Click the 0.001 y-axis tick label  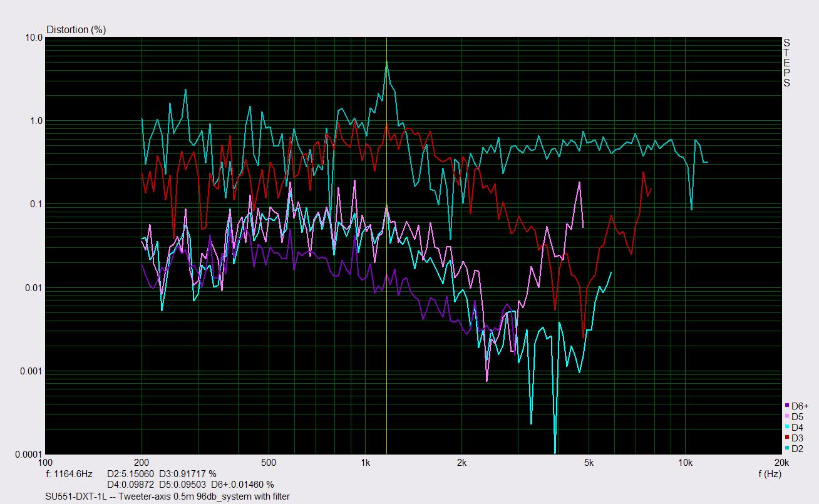click(31, 371)
